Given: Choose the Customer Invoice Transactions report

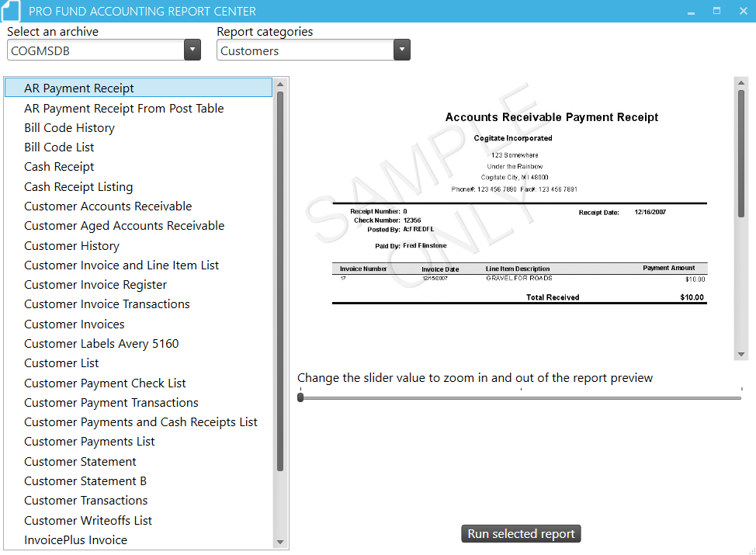Looking at the screenshot, I should tap(107, 304).
